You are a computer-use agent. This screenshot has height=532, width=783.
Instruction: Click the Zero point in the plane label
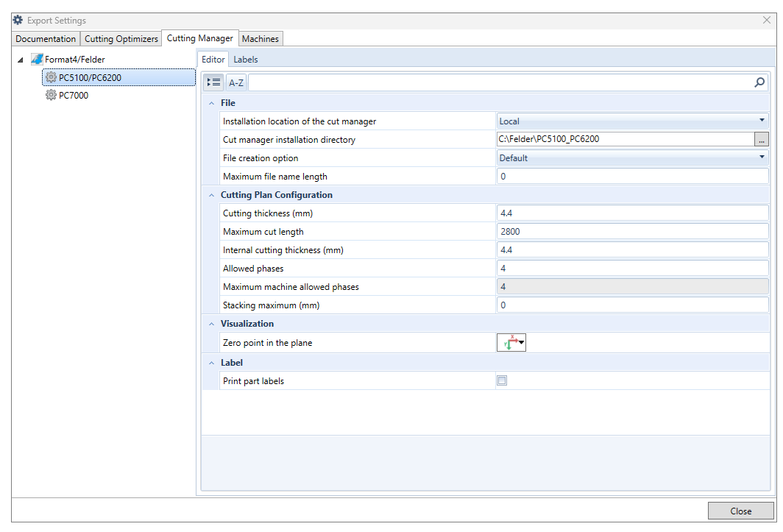click(x=267, y=343)
